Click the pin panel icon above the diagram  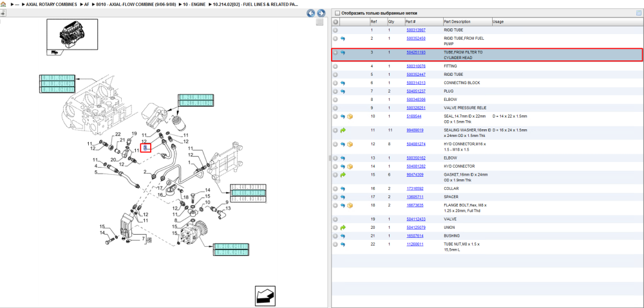(x=3, y=13)
